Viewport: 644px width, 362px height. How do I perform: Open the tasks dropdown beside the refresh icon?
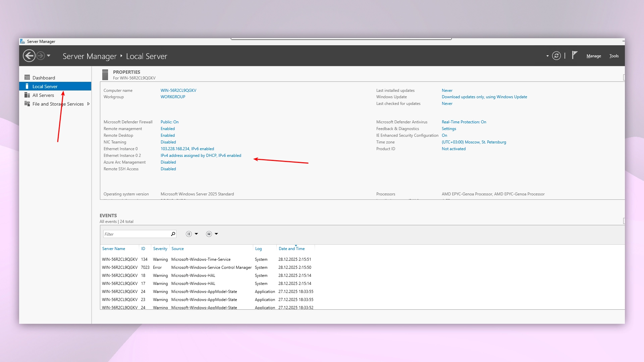[x=547, y=56]
